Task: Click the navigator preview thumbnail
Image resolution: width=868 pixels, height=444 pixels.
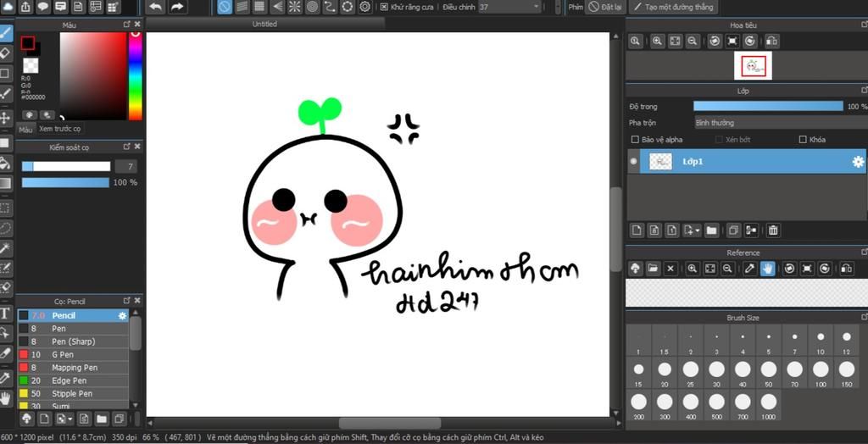Action: click(753, 66)
